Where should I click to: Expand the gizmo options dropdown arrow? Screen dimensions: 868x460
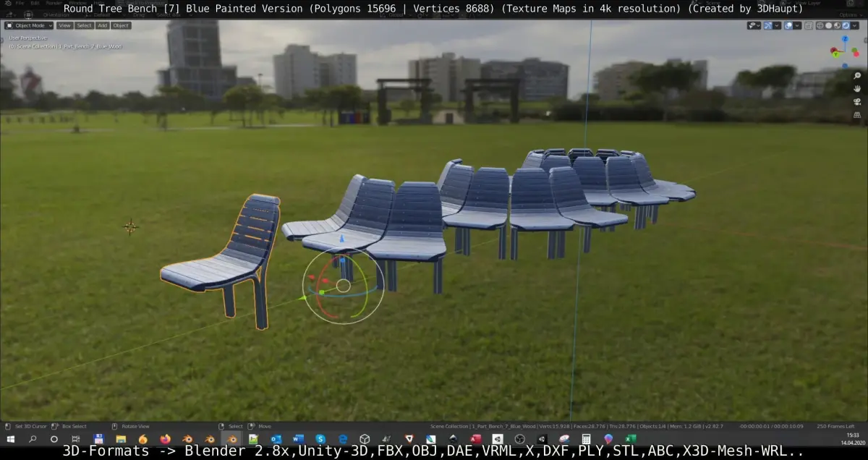click(777, 25)
